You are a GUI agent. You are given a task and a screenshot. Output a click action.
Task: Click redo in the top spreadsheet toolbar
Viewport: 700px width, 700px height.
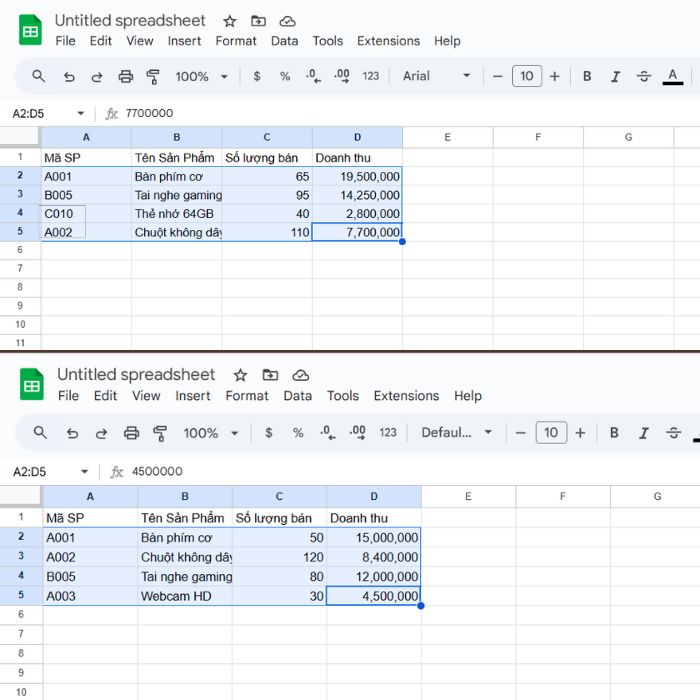(97, 77)
